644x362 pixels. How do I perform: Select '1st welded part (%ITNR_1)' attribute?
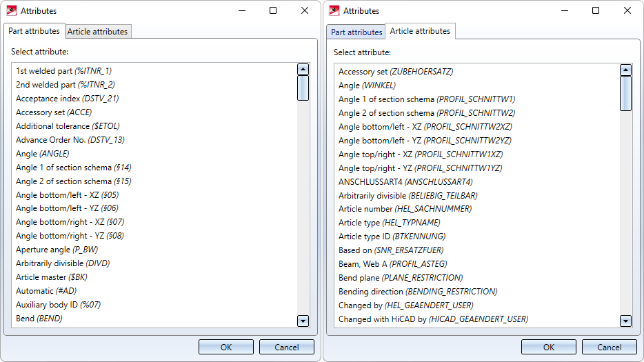pos(63,71)
